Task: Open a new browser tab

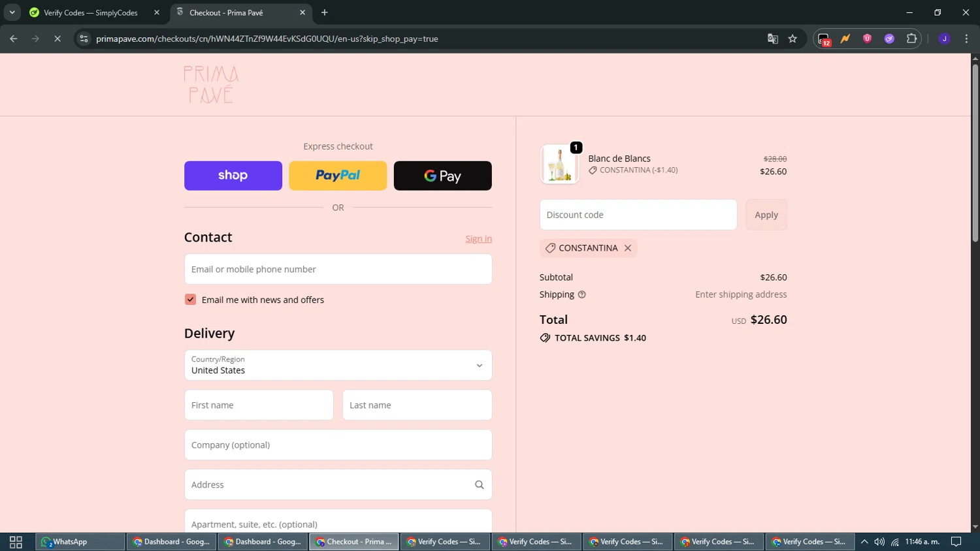Action: [x=325, y=12]
